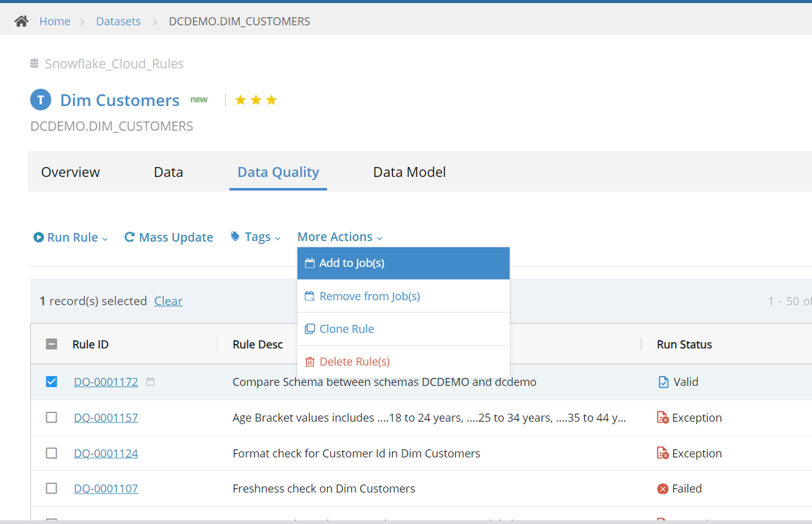Click Clear to deselect records

pos(168,301)
